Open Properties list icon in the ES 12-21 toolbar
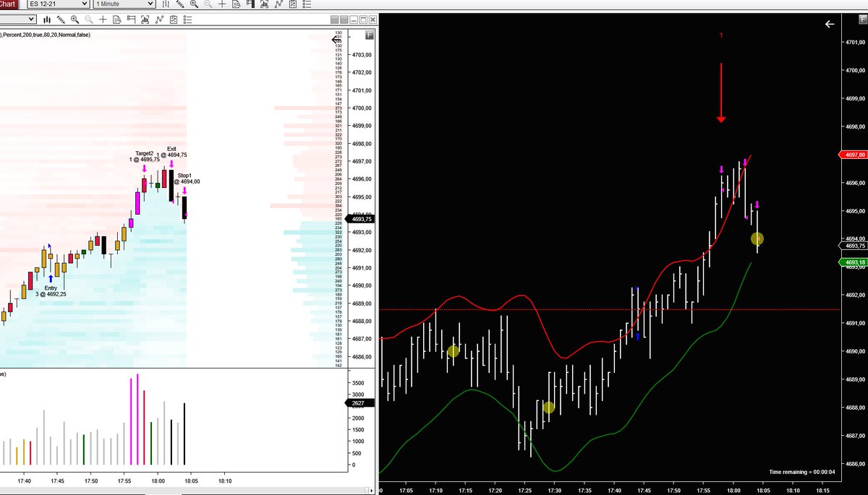 307,4
